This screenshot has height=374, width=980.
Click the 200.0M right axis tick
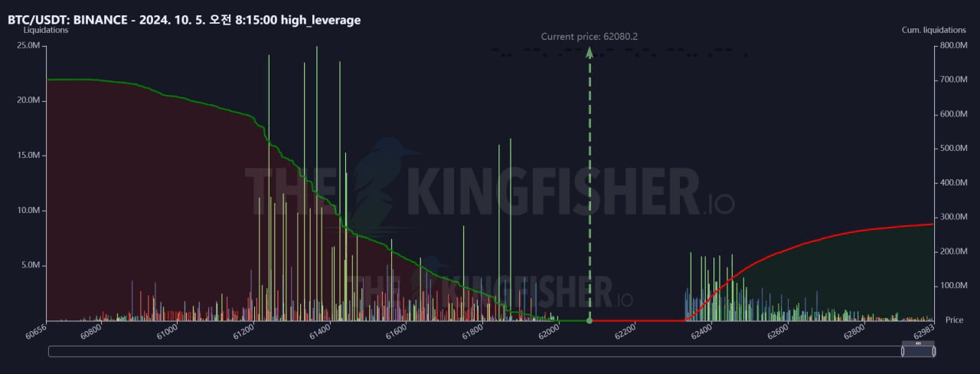954,251
